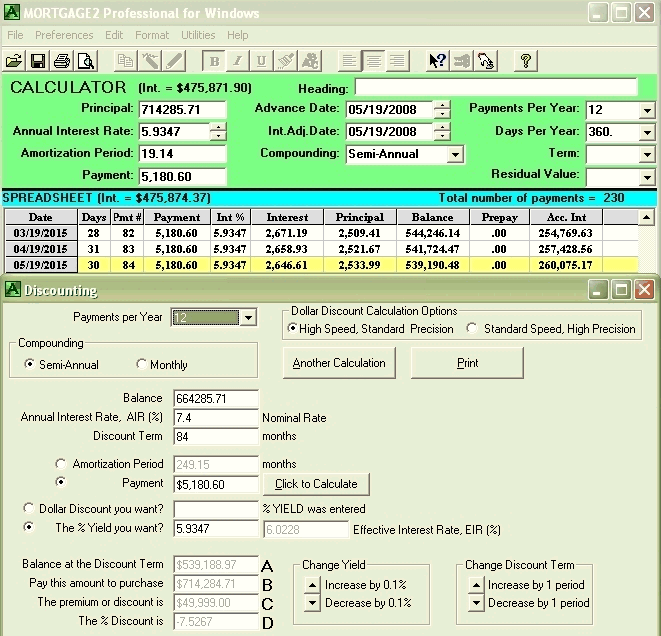The height and width of the screenshot is (636, 661).
Task: Click the Save diskette icon
Action: click(37, 60)
